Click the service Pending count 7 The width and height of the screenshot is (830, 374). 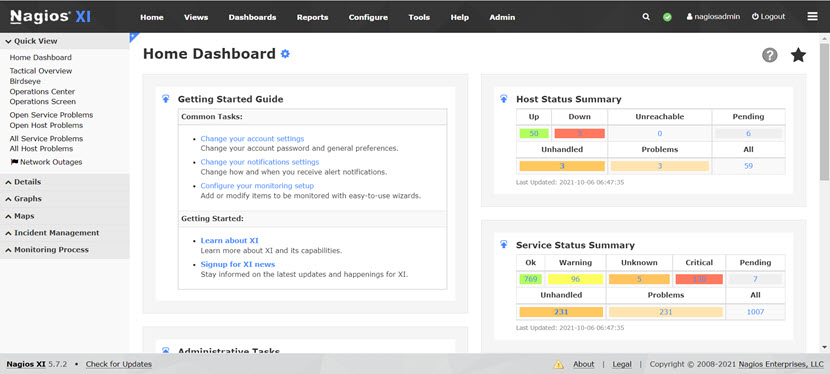755,279
